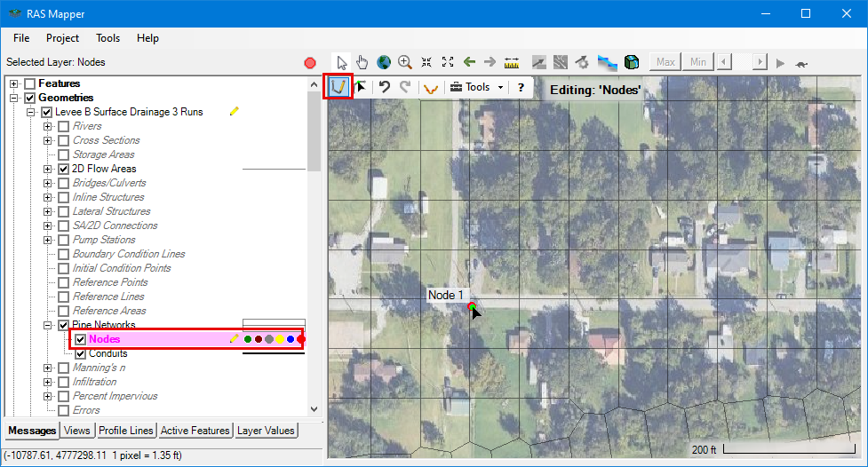Open the Tools dropdown in edit toolbar

[477, 87]
